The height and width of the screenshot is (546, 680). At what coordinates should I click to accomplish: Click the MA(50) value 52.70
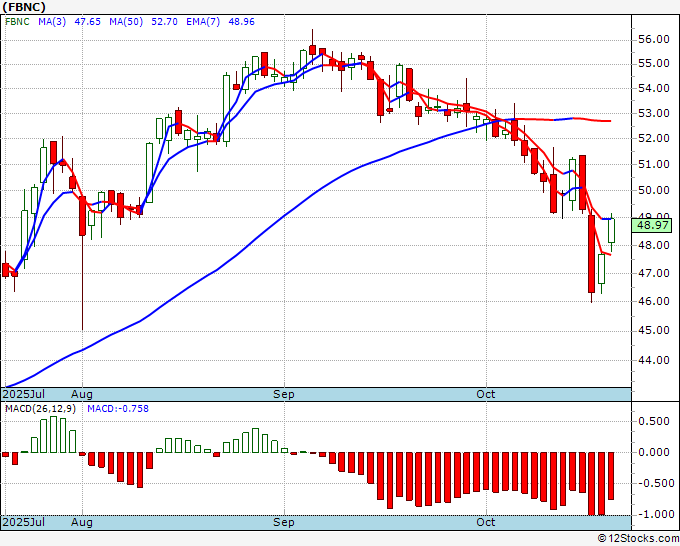164,22
